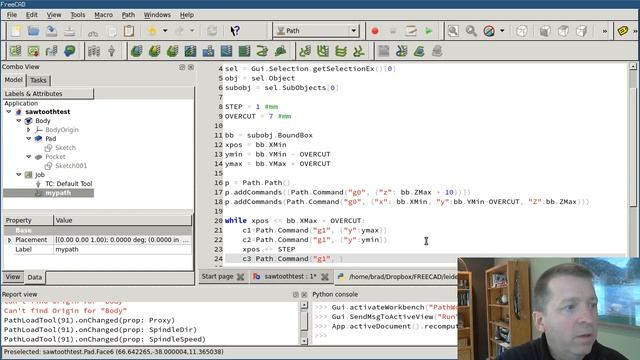The height and width of the screenshot is (360, 640).
Task: Switch to the View property tab
Action: (x=13, y=277)
